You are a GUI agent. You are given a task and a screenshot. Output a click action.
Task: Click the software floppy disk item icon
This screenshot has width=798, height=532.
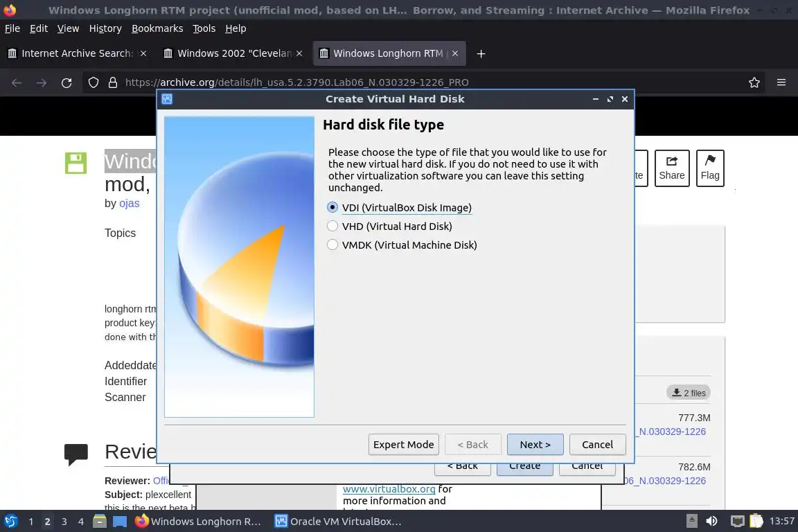[76, 163]
